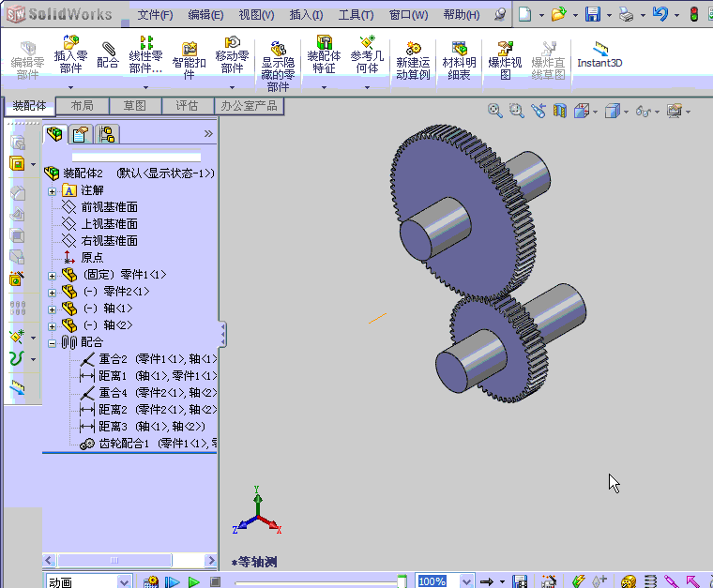713x588 pixels.
Task: Expand the (-) 零件2<1> node
Action: point(52,293)
